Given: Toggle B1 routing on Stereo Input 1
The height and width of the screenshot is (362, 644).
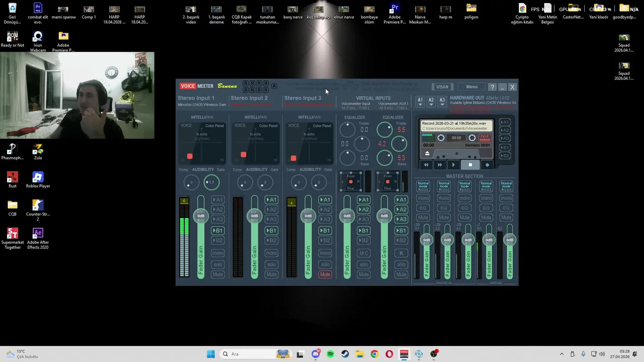Looking at the screenshot, I should click(217, 231).
